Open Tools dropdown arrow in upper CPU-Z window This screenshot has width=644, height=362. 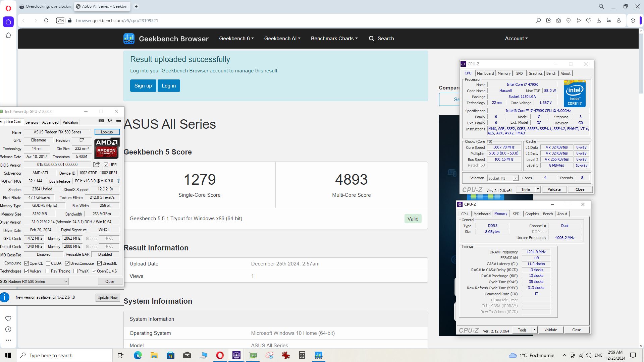538,189
